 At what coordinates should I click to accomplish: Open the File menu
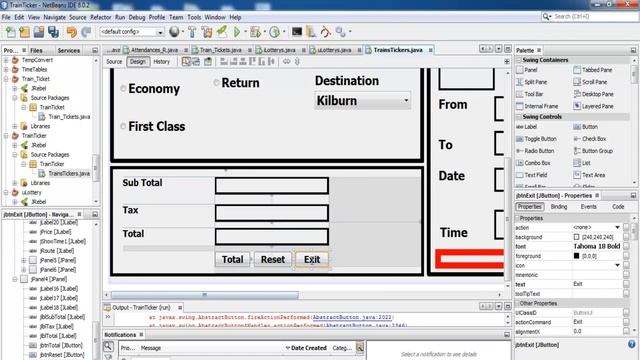pyautogui.click(x=6, y=17)
